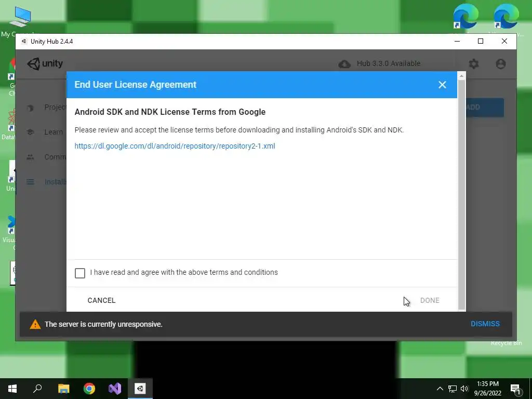Open the Windows Start menu

(12, 389)
